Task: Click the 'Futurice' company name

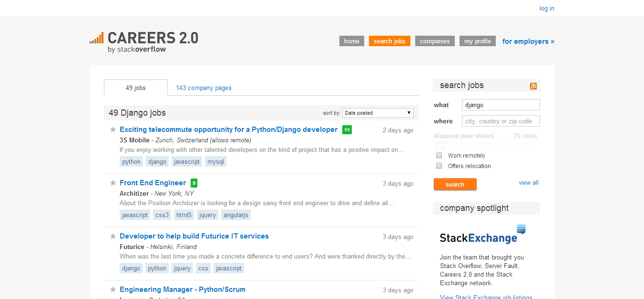Action: coord(132,247)
